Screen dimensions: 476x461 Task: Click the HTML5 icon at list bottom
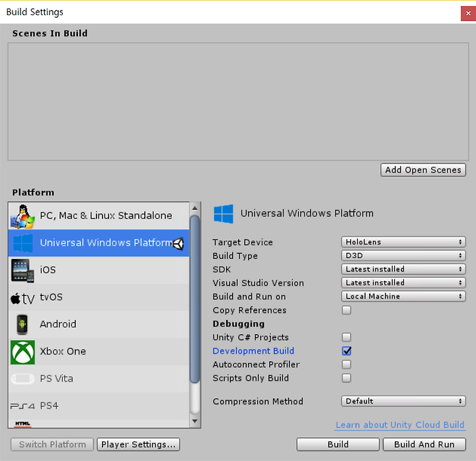[22, 424]
